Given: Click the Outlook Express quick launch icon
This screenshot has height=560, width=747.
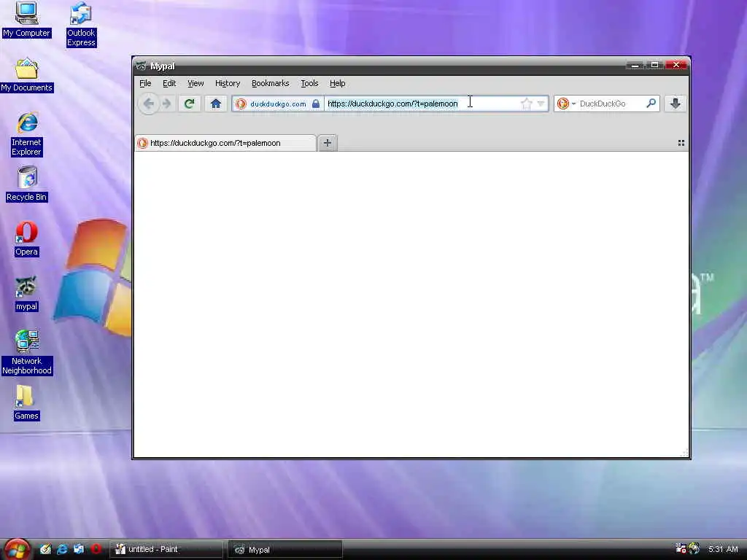Looking at the screenshot, I should [79, 549].
